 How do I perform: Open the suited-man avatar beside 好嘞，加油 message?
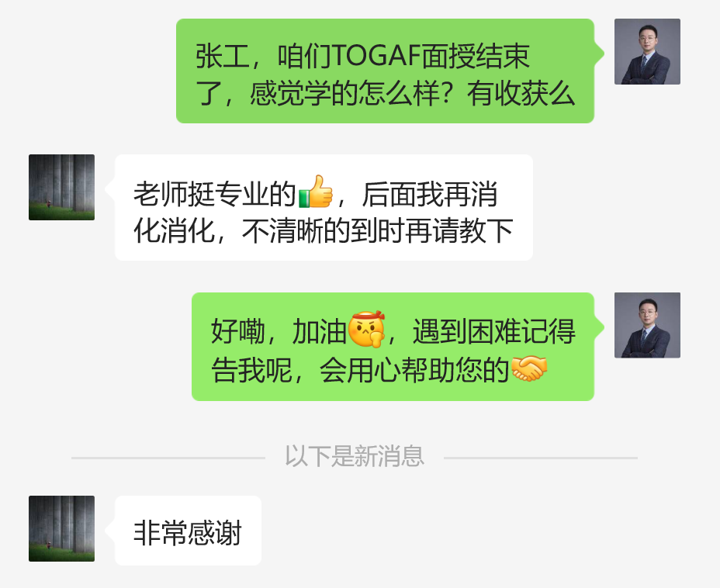click(x=647, y=325)
